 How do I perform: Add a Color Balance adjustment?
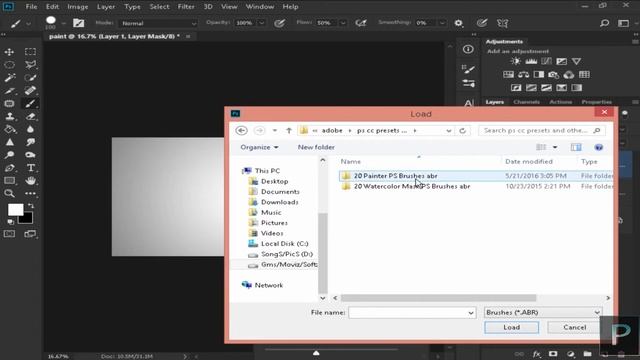click(524, 75)
